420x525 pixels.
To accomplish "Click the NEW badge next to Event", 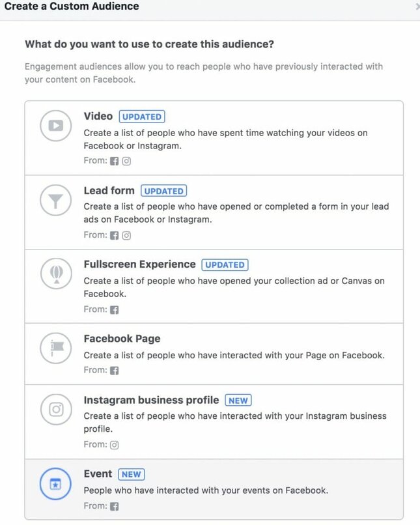I will [x=131, y=474].
